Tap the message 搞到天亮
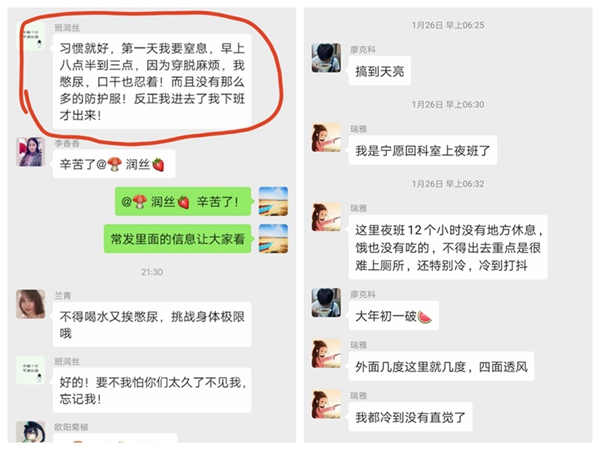This screenshot has height=450, width=600. (x=380, y=71)
